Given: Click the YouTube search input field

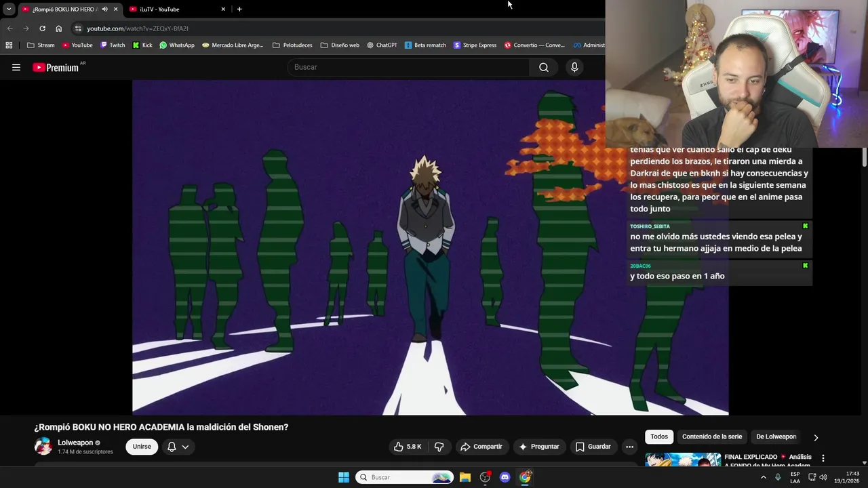Looking at the screenshot, I should [x=409, y=67].
